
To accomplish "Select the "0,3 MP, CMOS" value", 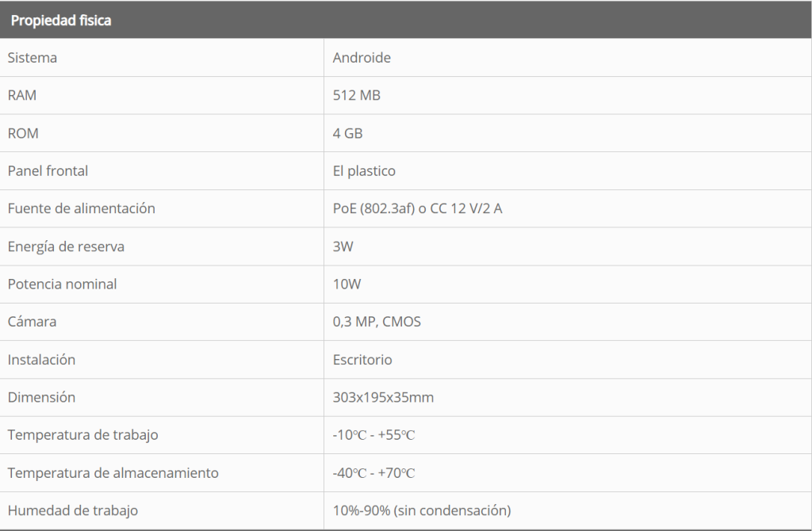I will (377, 322).
